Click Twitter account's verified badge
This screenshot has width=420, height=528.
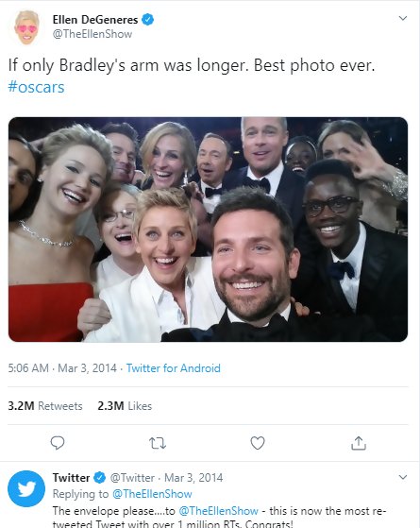(x=100, y=478)
